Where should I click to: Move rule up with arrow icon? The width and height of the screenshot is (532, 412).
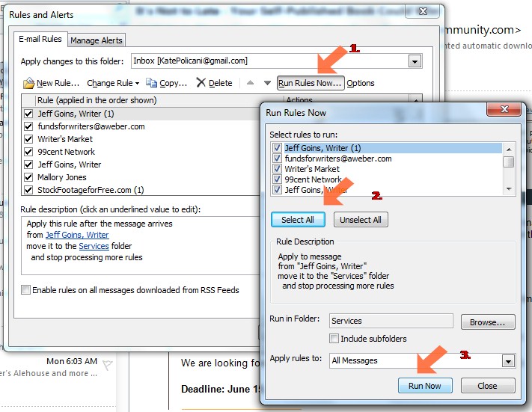point(250,83)
